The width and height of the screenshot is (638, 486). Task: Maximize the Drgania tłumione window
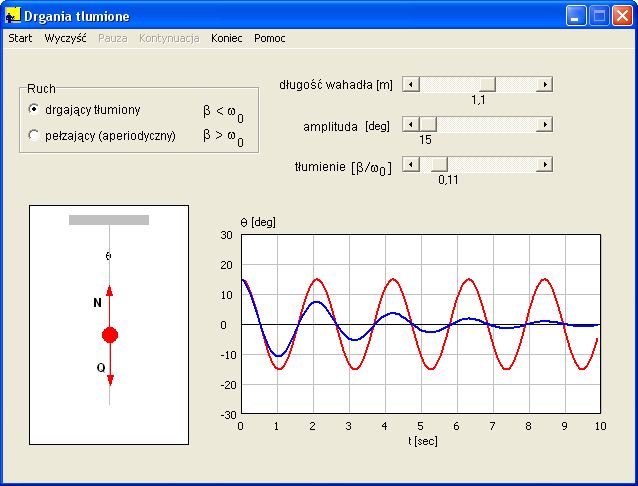(599, 16)
